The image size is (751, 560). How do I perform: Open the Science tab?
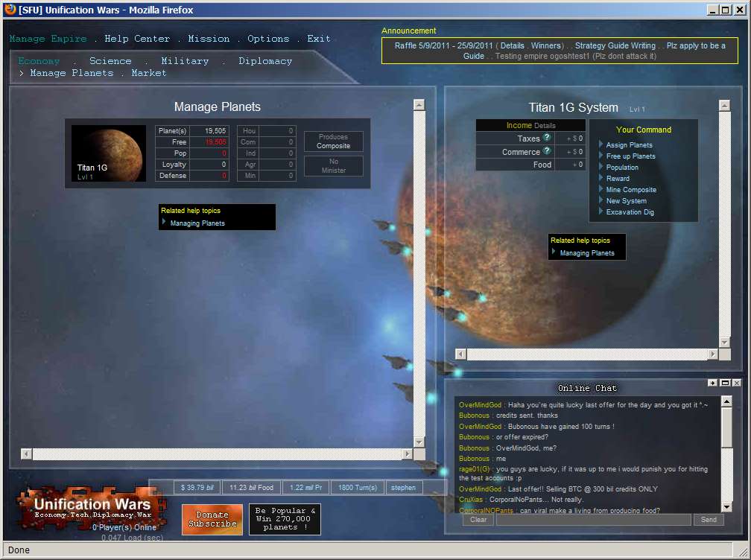(x=110, y=61)
